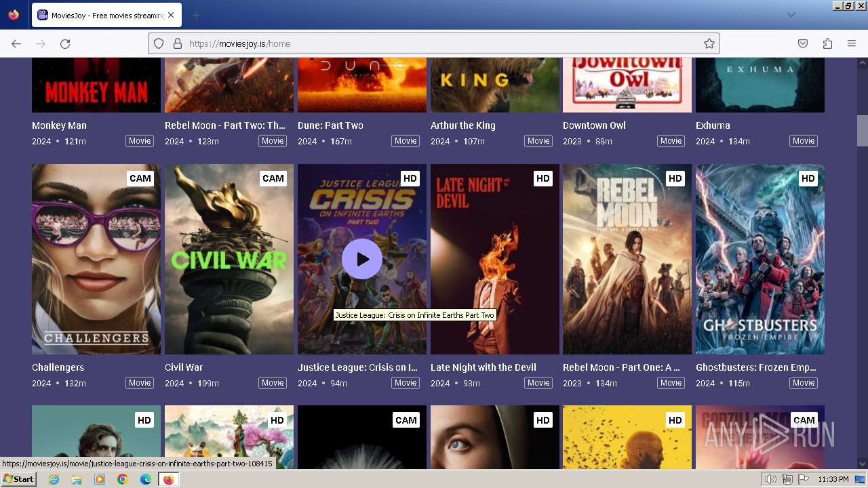This screenshot has width=868, height=488.
Task: Open the Ghostbusters Frozen Empire poster
Action: point(760,259)
